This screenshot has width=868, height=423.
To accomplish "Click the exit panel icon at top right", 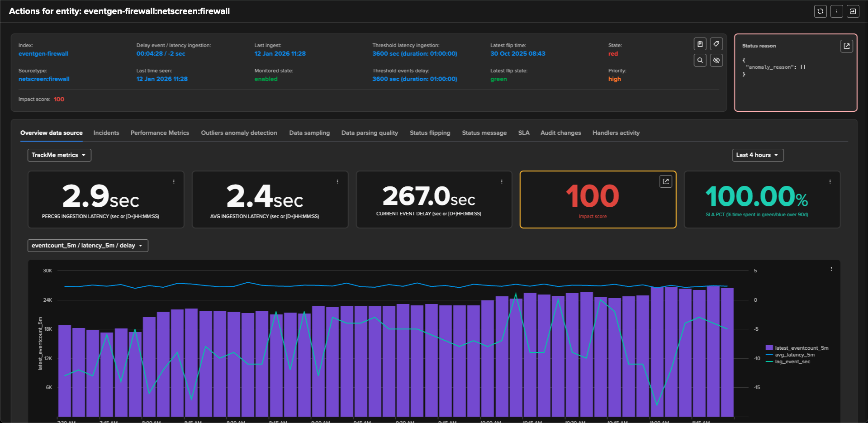I will (x=853, y=11).
